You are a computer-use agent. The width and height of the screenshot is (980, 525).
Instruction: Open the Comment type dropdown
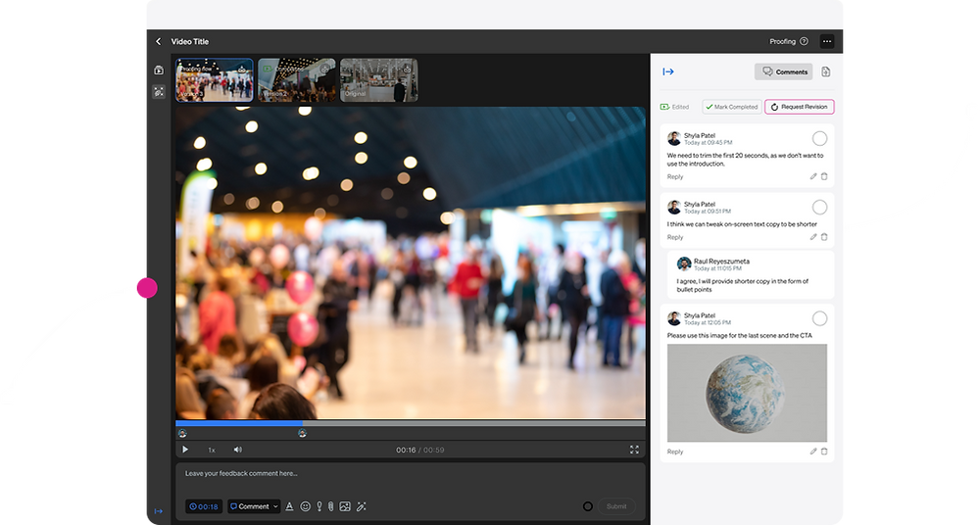(254, 506)
